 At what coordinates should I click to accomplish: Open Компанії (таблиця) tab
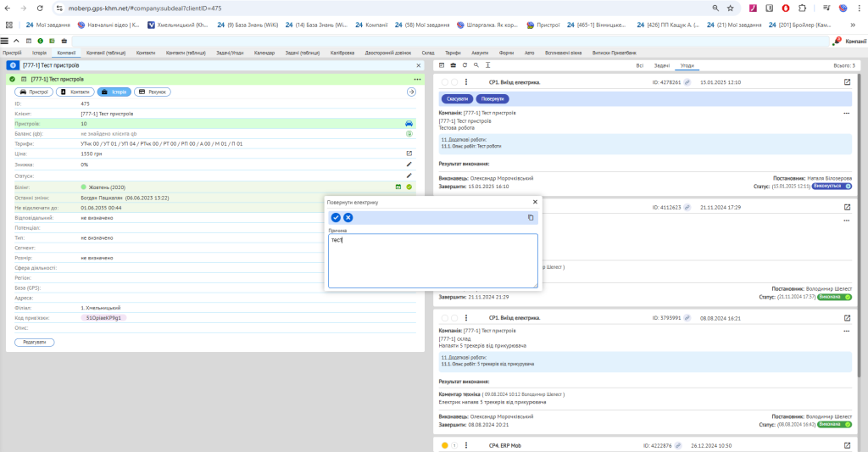click(x=106, y=53)
